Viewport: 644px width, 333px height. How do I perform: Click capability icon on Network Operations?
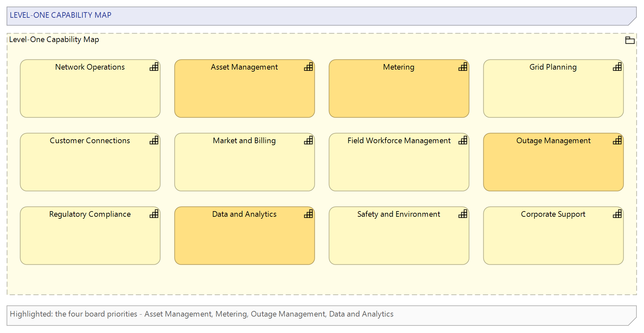154,67
